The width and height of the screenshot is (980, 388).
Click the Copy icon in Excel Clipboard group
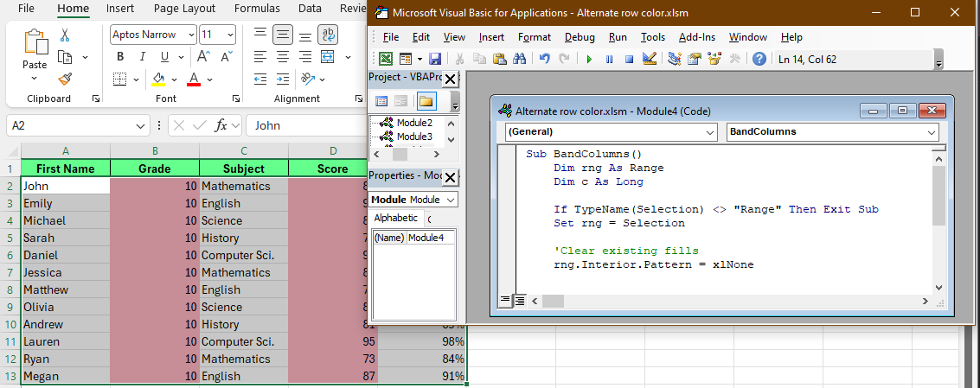pos(65,58)
